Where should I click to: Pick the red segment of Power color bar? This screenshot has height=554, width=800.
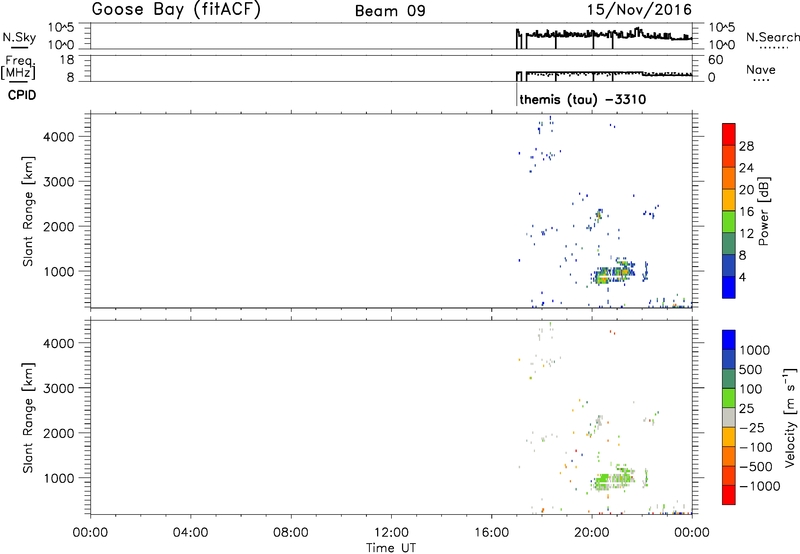click(x=729, y=134)
